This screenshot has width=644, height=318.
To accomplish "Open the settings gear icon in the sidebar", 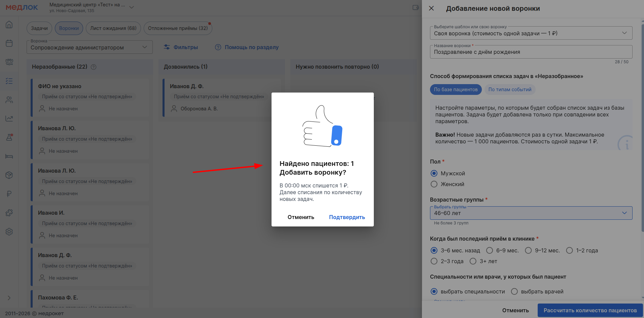I will (9, 232).
